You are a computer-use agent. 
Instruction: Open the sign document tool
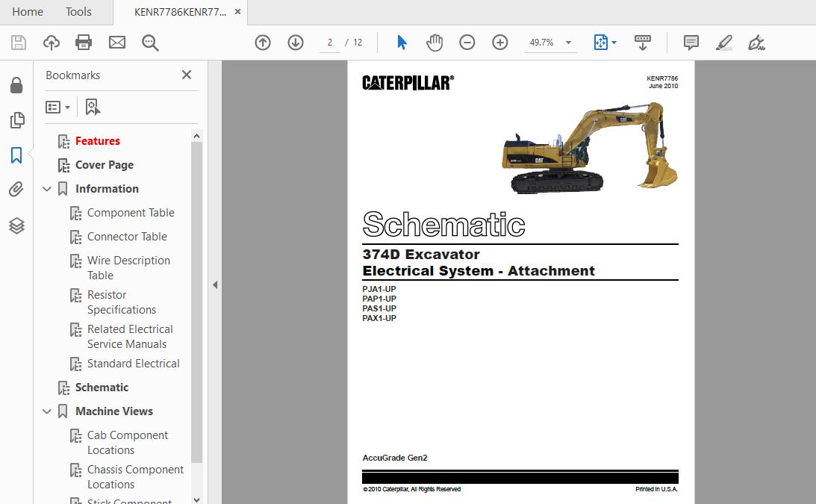[x=756, y=43]
